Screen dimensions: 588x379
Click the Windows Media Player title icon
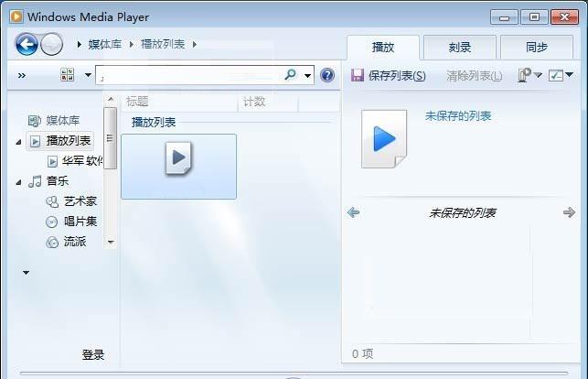16,16
